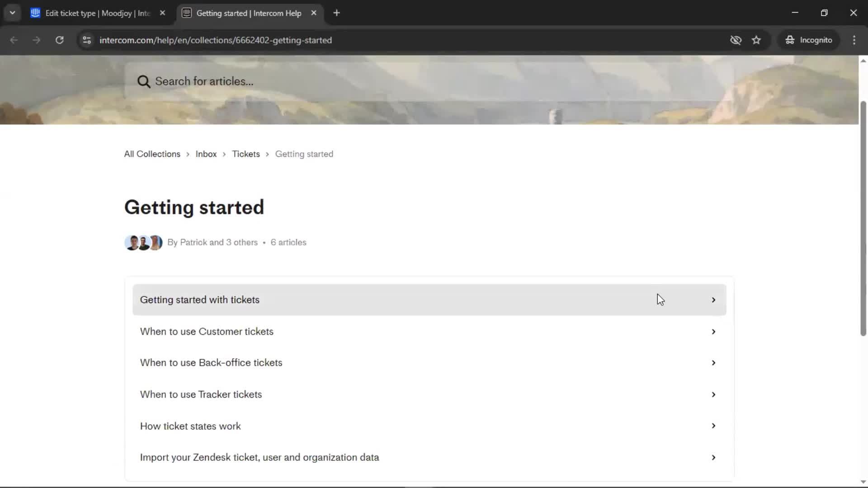Viewport: 868px width, 488px height.
Task: Click chevron on Getting started with tickets row
Action: (x=713, y=300)
